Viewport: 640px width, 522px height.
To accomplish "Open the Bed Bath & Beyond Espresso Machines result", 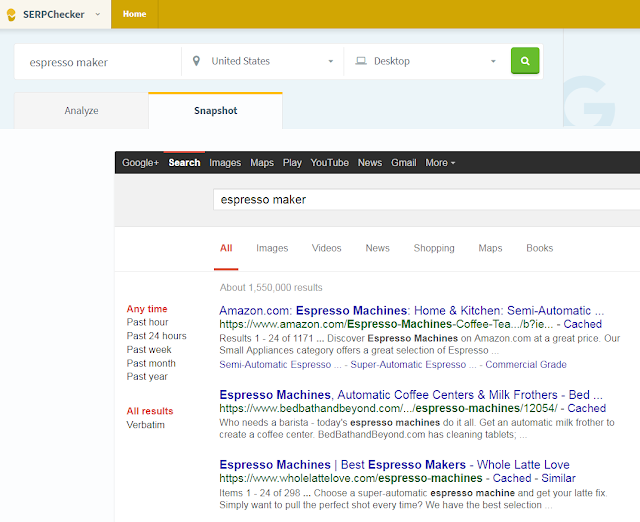I will pos(411,395).
